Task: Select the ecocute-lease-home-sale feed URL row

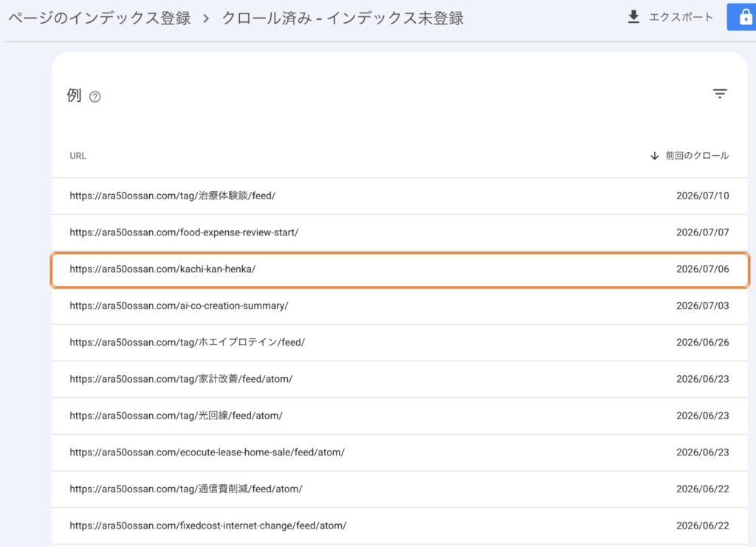Action: coord(399,452)
